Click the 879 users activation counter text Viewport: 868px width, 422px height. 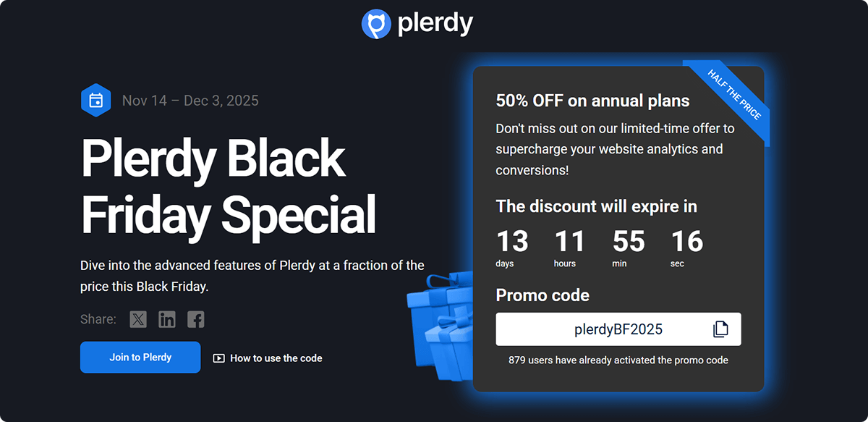tap(618, 360)
